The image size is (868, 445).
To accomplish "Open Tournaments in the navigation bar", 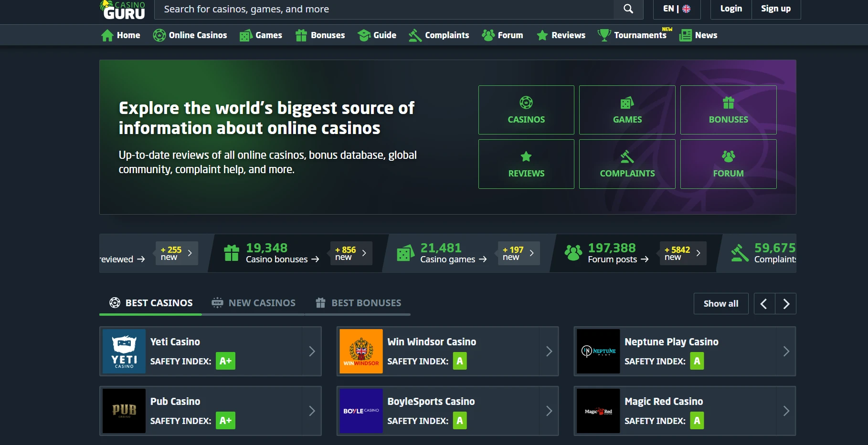I will pos(632,35).
